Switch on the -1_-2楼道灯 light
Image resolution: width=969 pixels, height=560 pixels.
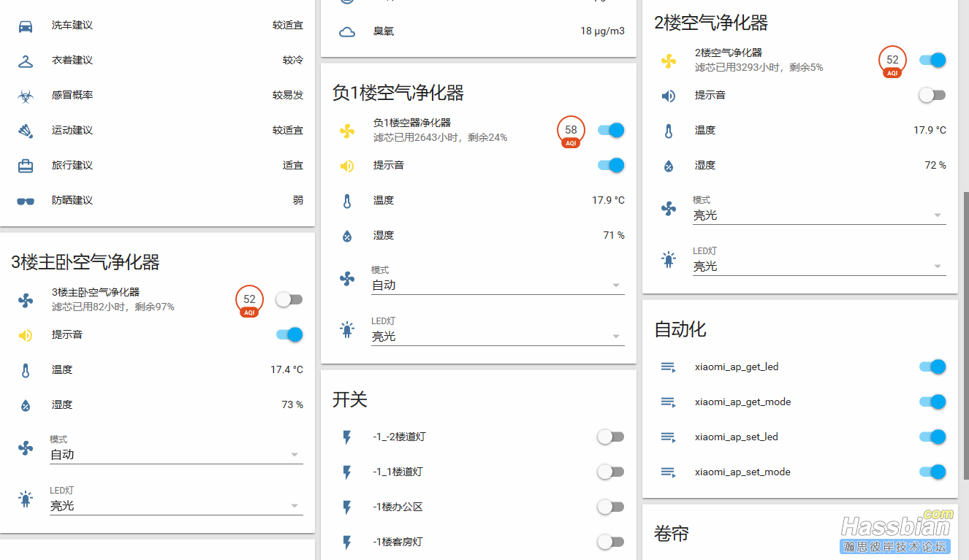[x=611, y=437]
